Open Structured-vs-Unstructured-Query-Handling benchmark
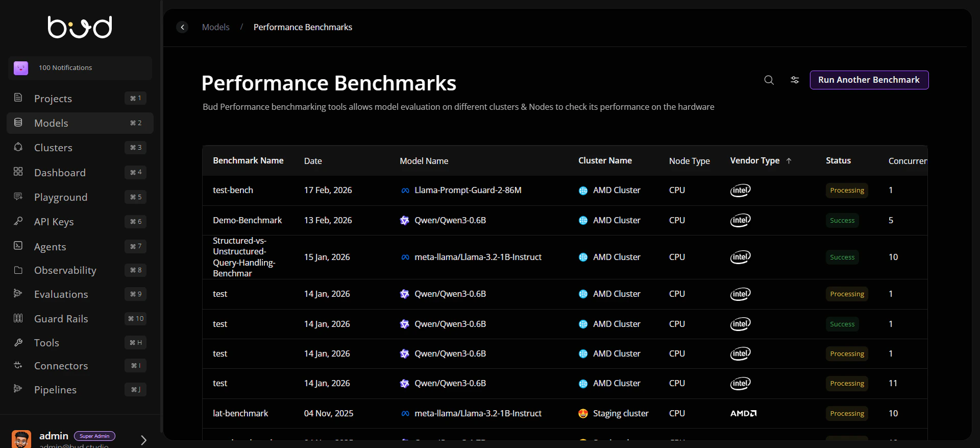Viewport: 980px width, 448px height. (565, 257)
